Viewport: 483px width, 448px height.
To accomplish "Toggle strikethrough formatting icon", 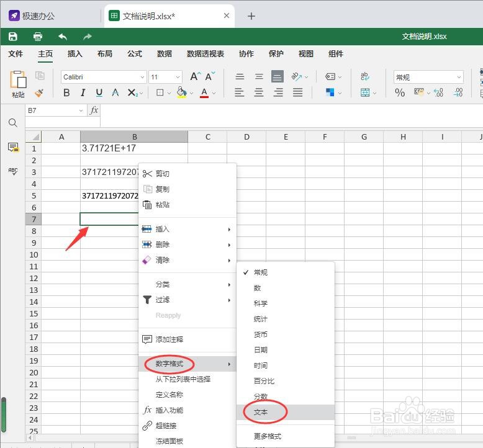I will [x=115, y=92].
